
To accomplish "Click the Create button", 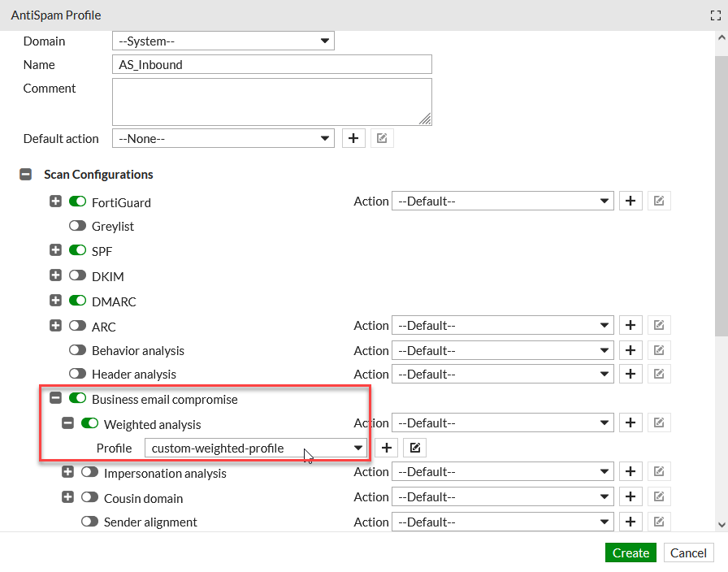I will coord(630,552).
